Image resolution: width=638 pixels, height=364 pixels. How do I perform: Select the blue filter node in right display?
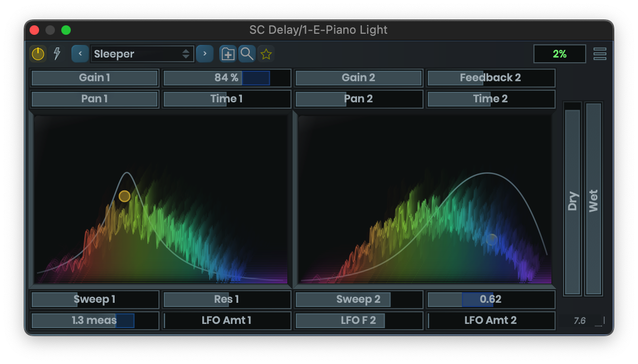click(492, 240)
